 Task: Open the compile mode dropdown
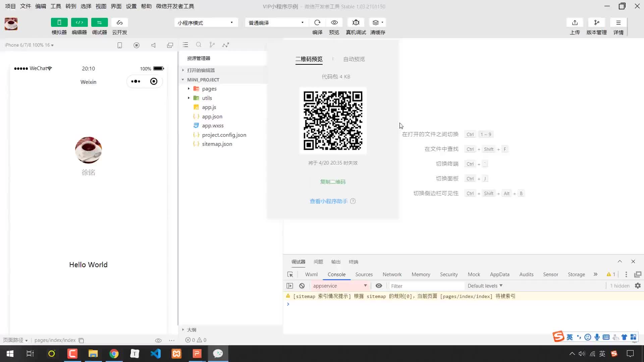276,22
